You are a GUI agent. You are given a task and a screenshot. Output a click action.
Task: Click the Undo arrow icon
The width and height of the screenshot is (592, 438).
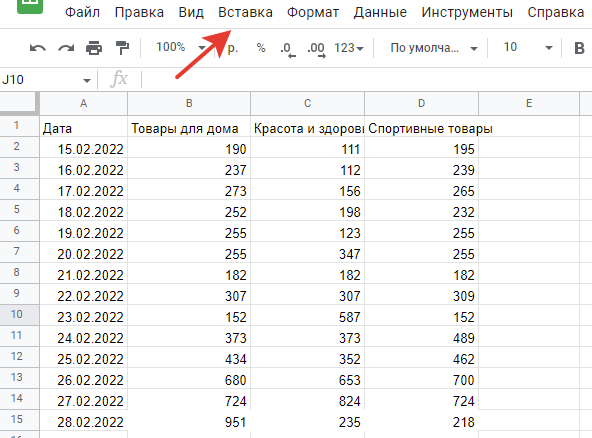[38, 48]
